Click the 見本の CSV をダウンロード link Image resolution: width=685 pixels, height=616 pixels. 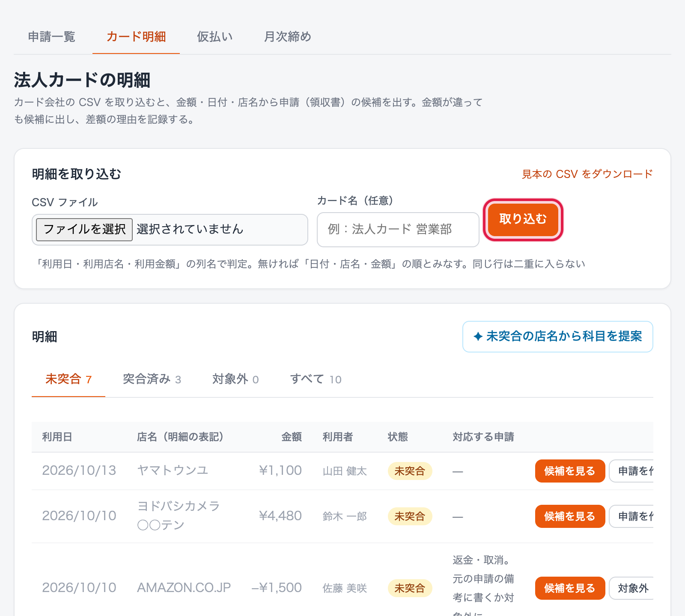(x=587, y=174)
